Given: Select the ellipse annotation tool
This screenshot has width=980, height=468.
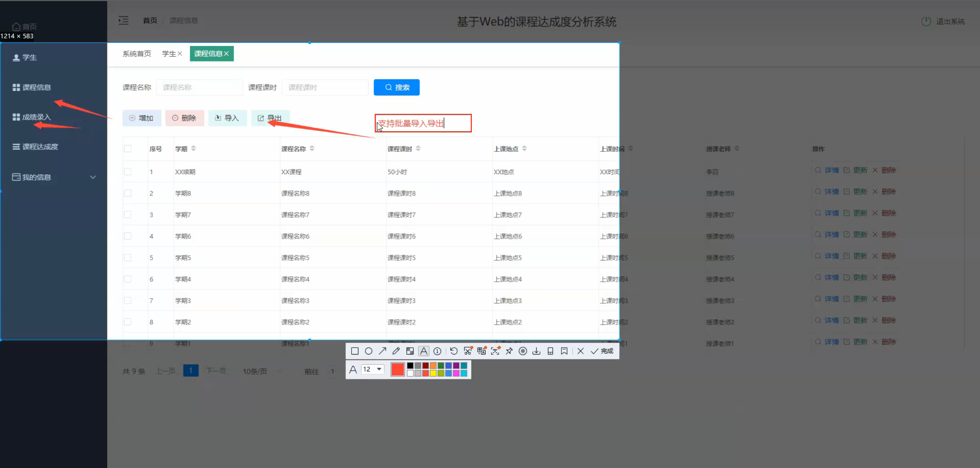Looking at the screenshot, I should (368, 351).
